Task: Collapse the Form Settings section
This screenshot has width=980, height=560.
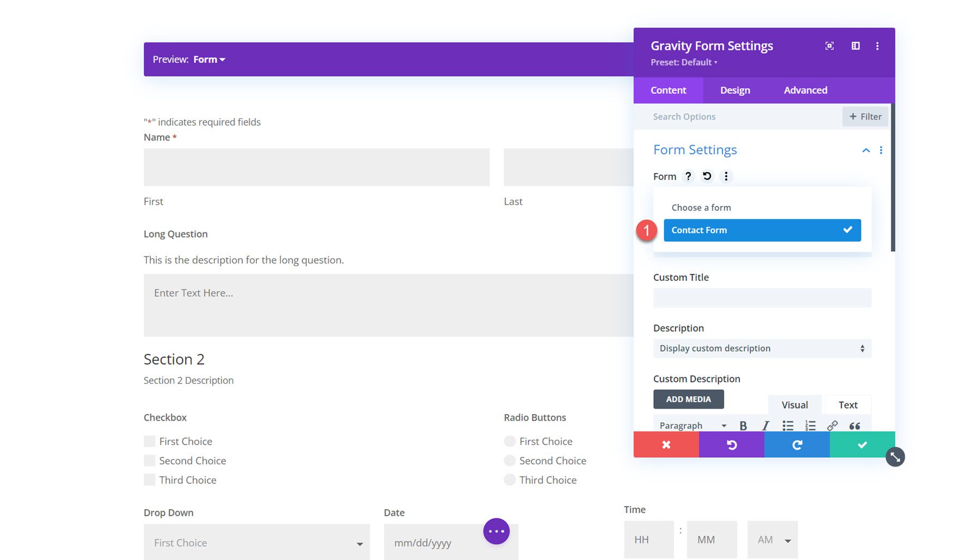Action: click(866, 150)
